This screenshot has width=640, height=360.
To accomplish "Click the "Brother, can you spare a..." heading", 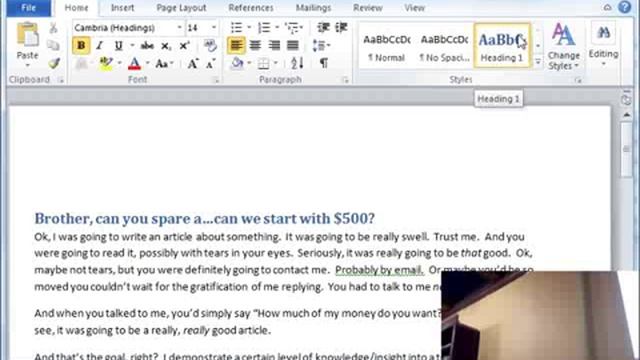I will tap(204, 218).
